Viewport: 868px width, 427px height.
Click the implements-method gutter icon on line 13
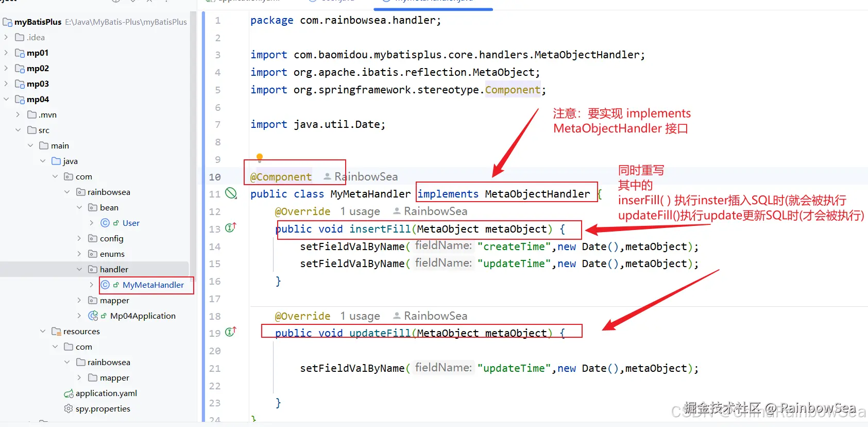click(231, 227)
